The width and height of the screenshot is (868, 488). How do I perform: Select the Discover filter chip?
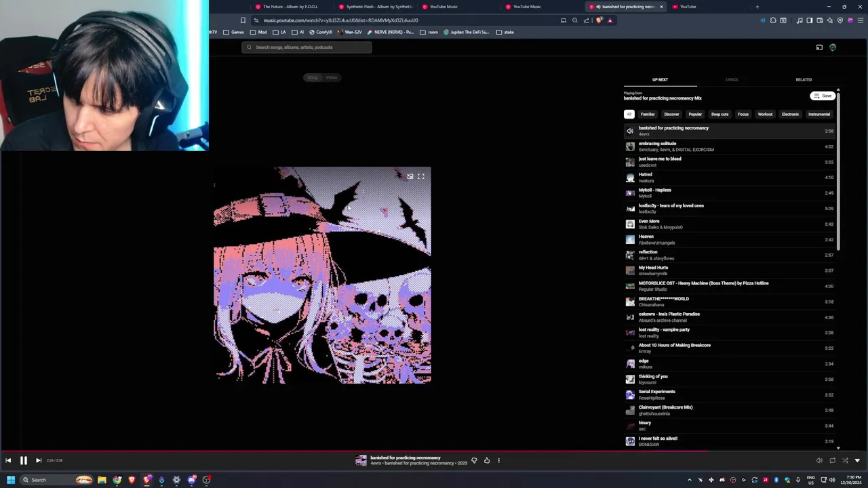click(671, 114)
